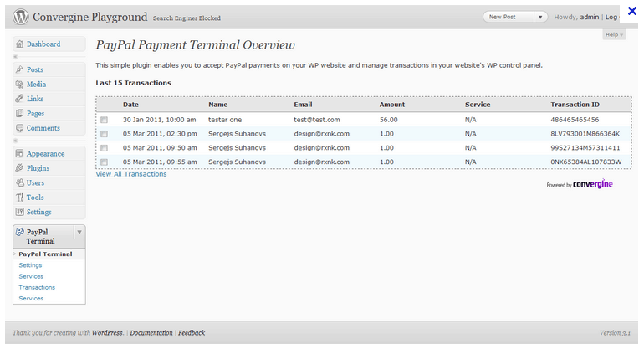
Task: Click View All Transactions link
Action: [131, 174]
